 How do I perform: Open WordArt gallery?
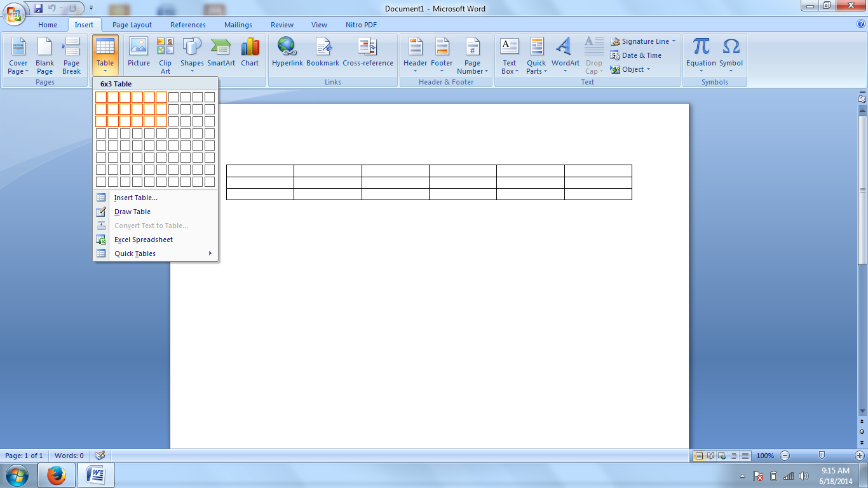[565, 56]
